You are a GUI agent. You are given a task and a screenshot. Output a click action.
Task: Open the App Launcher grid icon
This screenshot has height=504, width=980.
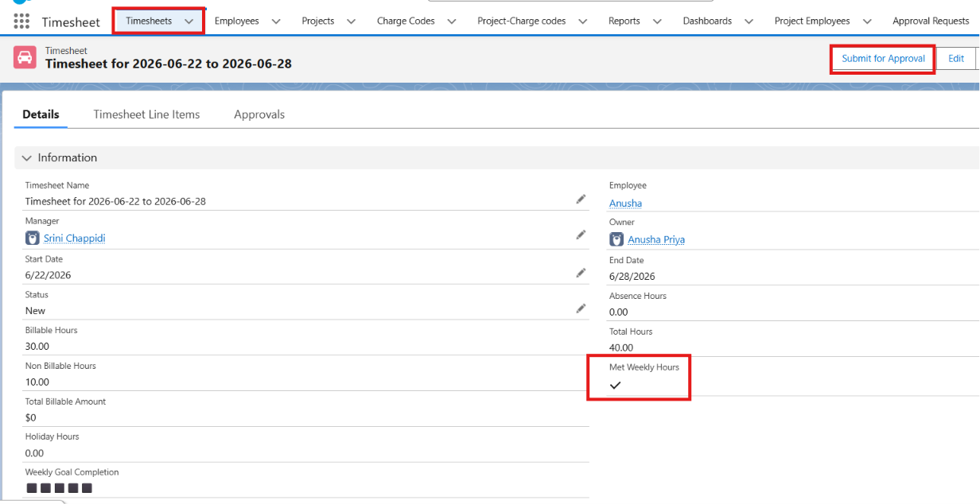[21, 21]
